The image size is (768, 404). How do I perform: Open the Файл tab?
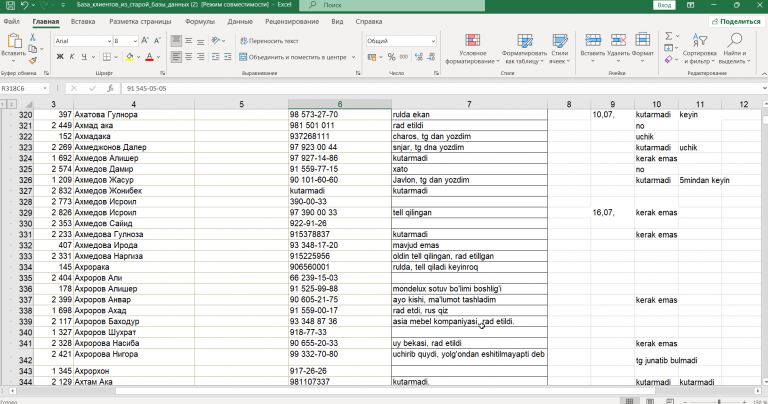pyautogui.click(x=12, y=22)
